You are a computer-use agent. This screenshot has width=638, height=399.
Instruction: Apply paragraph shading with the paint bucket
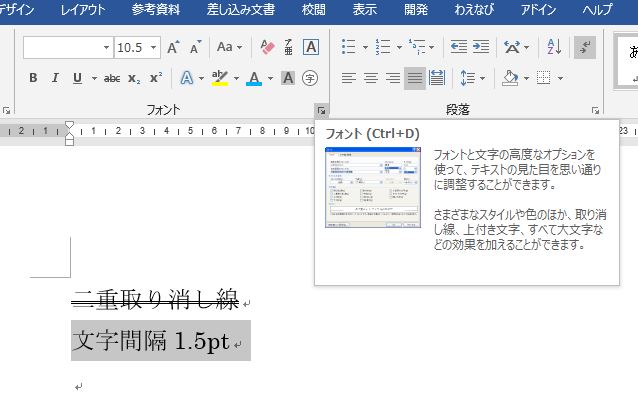[x=510, y=78]
